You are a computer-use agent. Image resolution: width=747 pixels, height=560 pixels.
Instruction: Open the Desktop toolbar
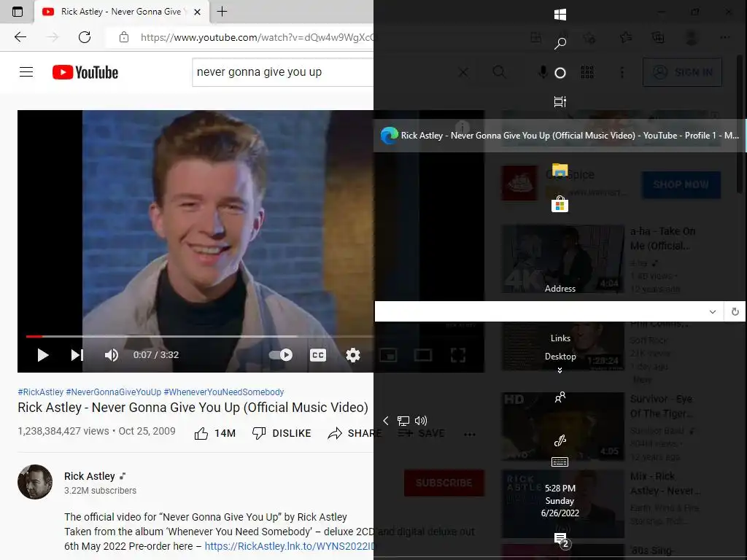click(560, 356)
